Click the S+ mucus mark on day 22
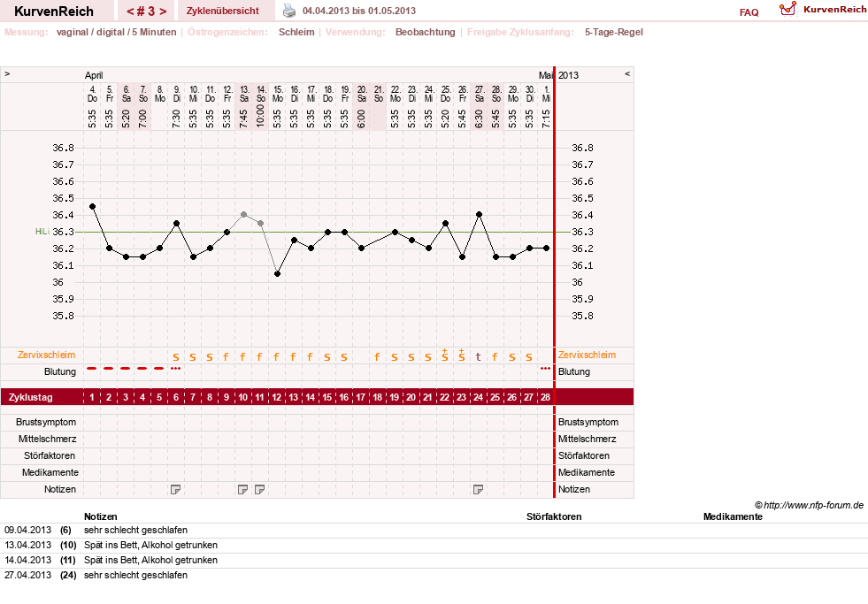Viewport: 868px width, 604px height. point(444,356)
